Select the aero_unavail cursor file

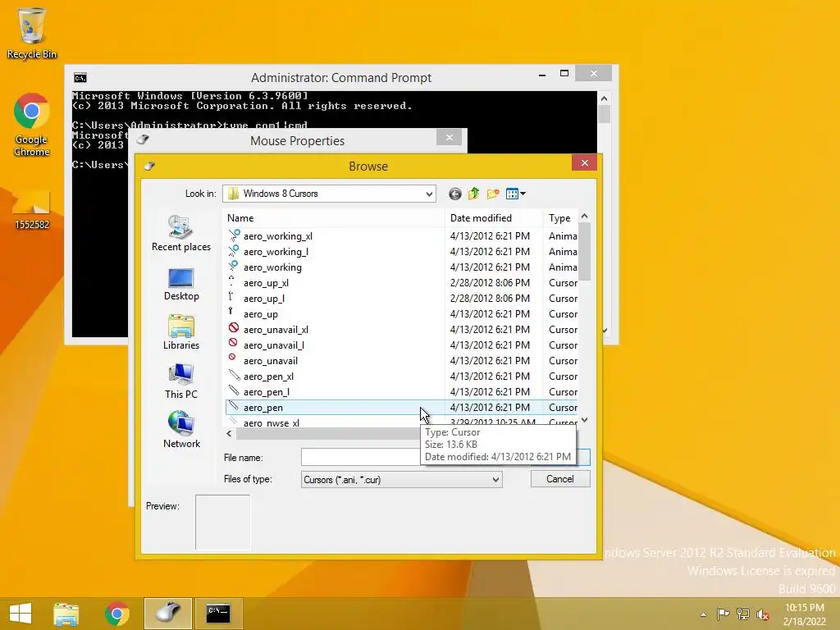pos(271,361)
